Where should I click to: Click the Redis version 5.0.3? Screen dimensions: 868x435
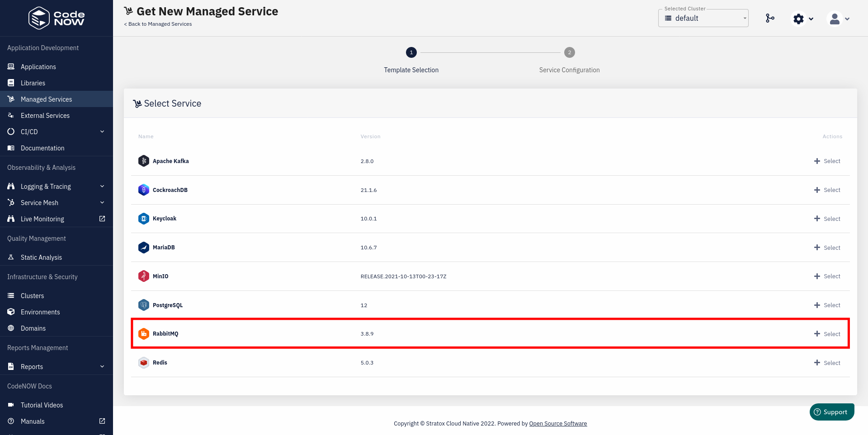coord(367,363)
